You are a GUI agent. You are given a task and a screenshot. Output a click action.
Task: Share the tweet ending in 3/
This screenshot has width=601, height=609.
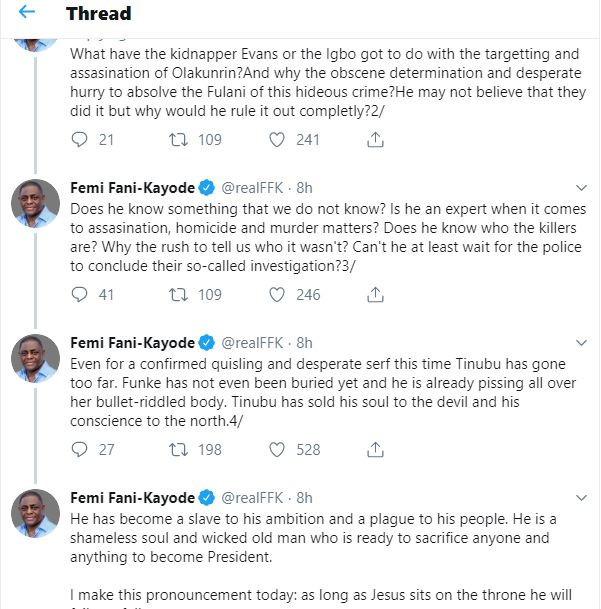[x=376, y=295]
